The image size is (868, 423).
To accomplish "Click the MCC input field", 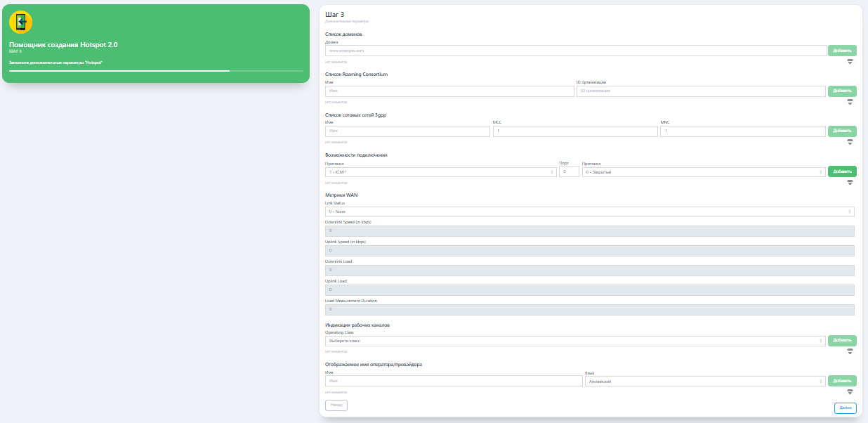I will [575, 131].
